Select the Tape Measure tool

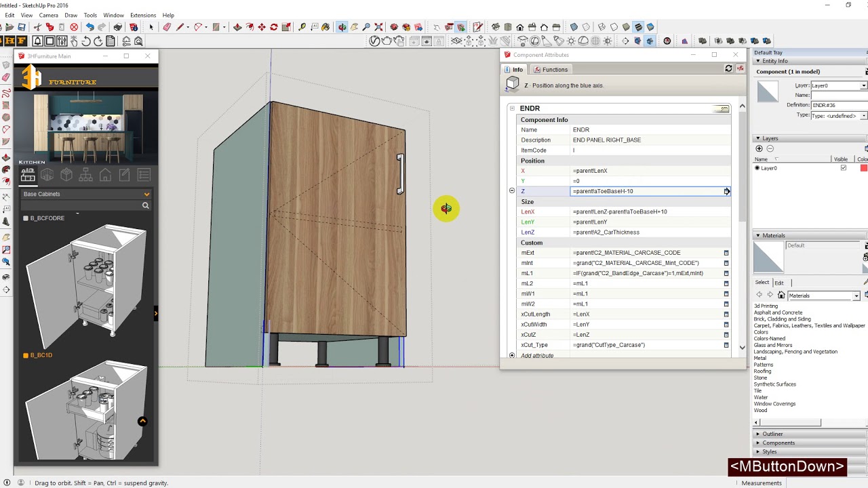pos(302,27)
